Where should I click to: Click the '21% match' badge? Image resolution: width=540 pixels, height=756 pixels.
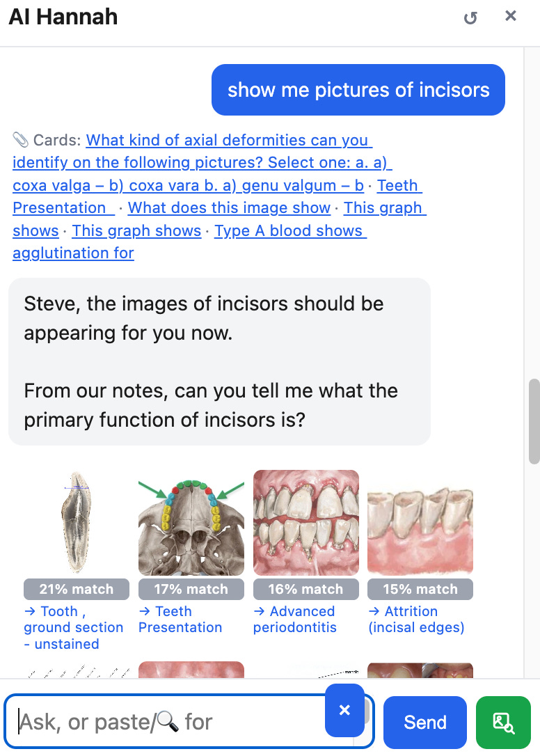(x=76, y=589)
